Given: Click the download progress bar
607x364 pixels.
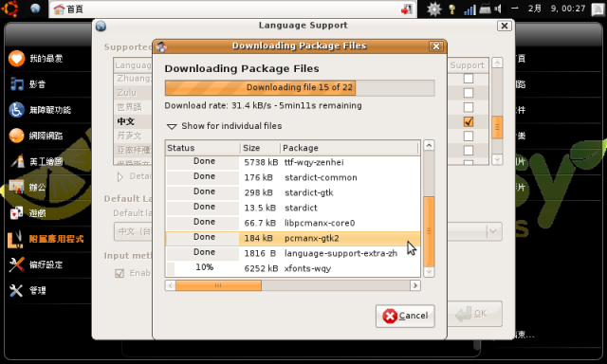Looking at the screenshot, I should click(300, 88).
